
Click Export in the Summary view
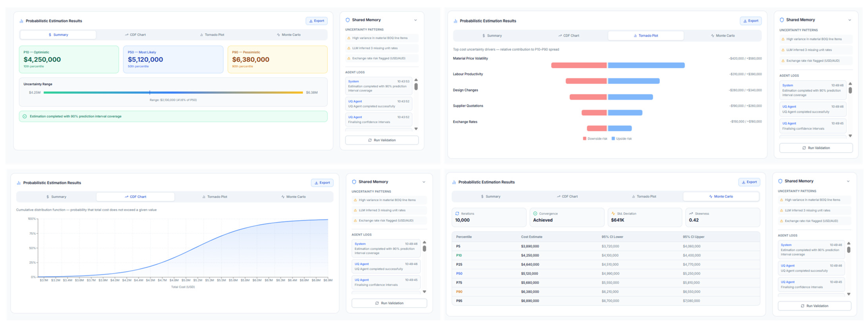(317, 21)
